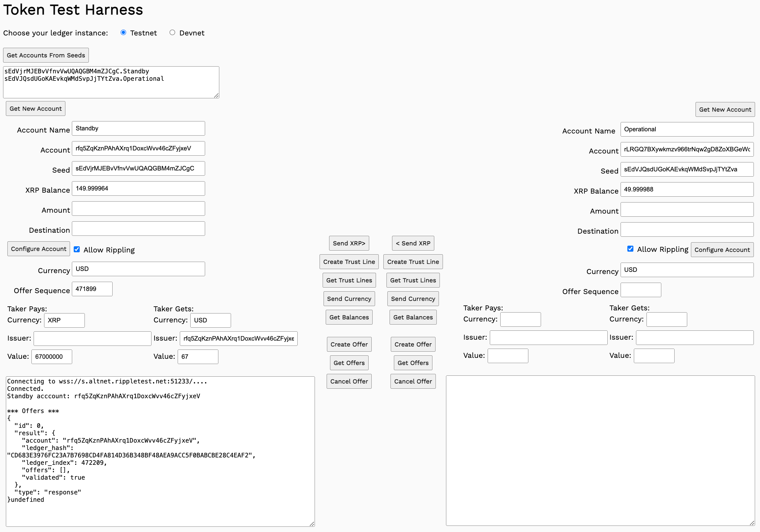The width and height of the screenshot is (760, 532).
Task: Click the right Get Offers button
Action: tap(413, 363)
